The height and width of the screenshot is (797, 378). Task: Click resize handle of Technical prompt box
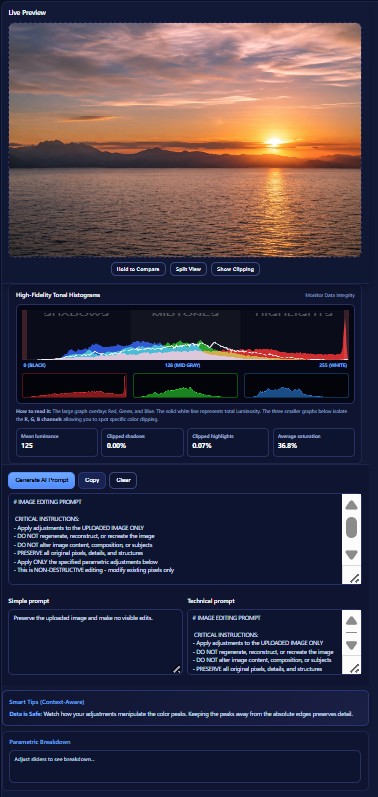pyautogui.click(x=355, y=668)
